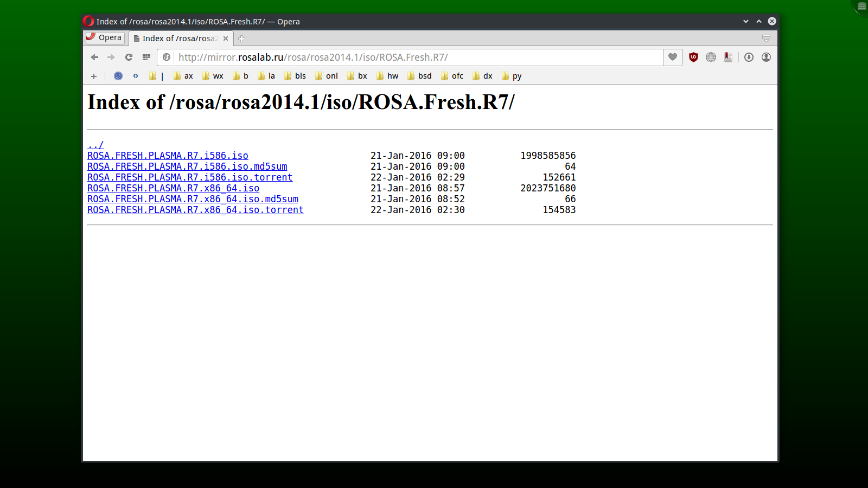Image resolution: width=868 pixels, height=488 pixels.
Task: Open the py bookmark folder
Action: [x=512, y=76]
